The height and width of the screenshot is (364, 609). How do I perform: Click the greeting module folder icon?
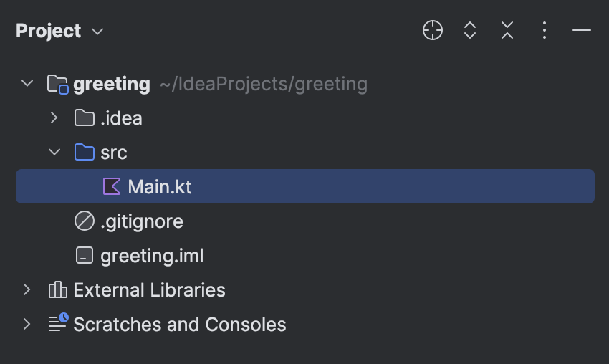click(x=57, y=84)
